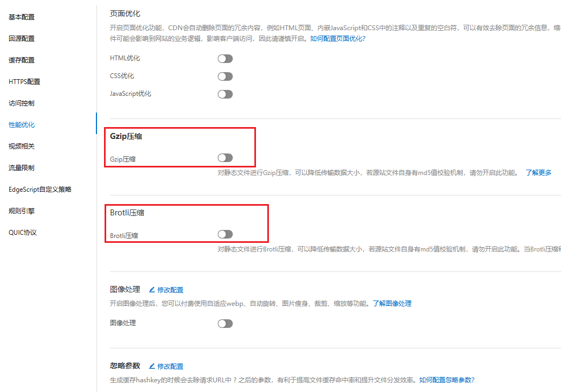The image size is (561, 392).
Task: Navigate to HTTPS配置
Action: tap(24, 82)
